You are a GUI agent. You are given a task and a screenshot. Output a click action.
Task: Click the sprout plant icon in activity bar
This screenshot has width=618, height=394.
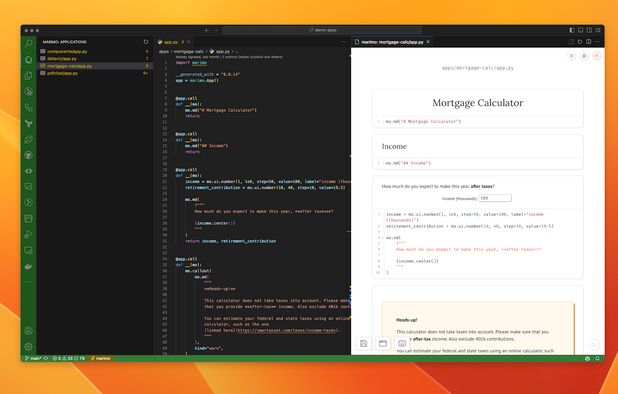28,123
